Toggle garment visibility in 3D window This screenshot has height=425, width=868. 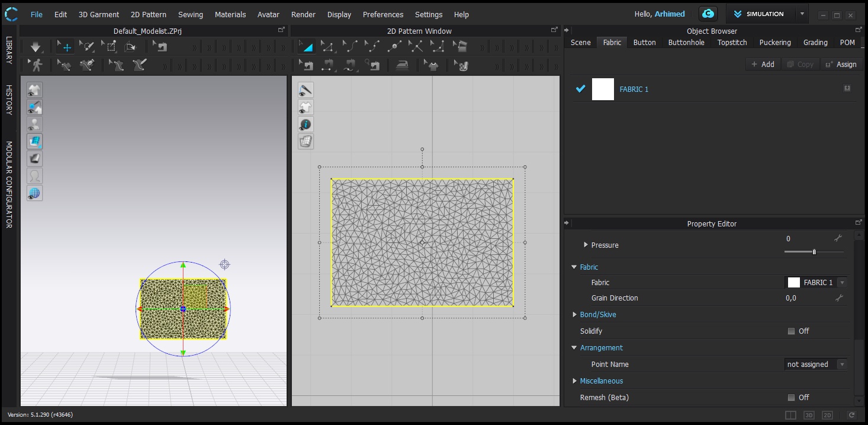pos(35,90)
